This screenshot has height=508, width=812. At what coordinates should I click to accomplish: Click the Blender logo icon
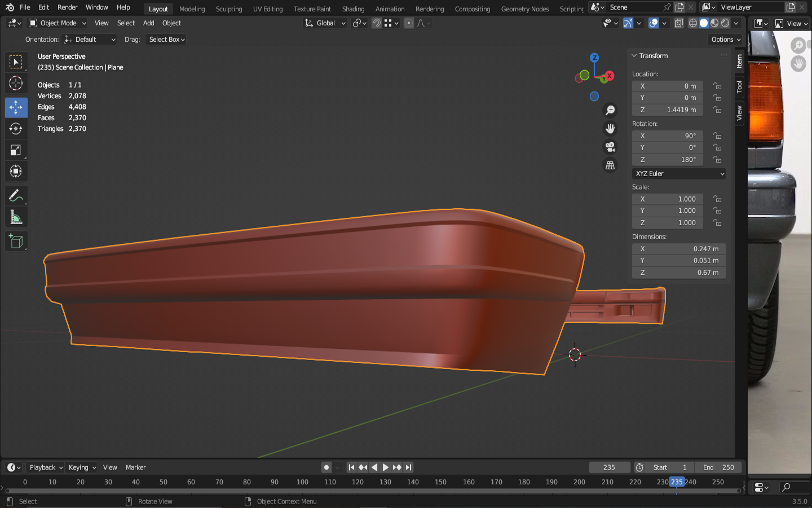pyautogui.click(x=10, y=7)
